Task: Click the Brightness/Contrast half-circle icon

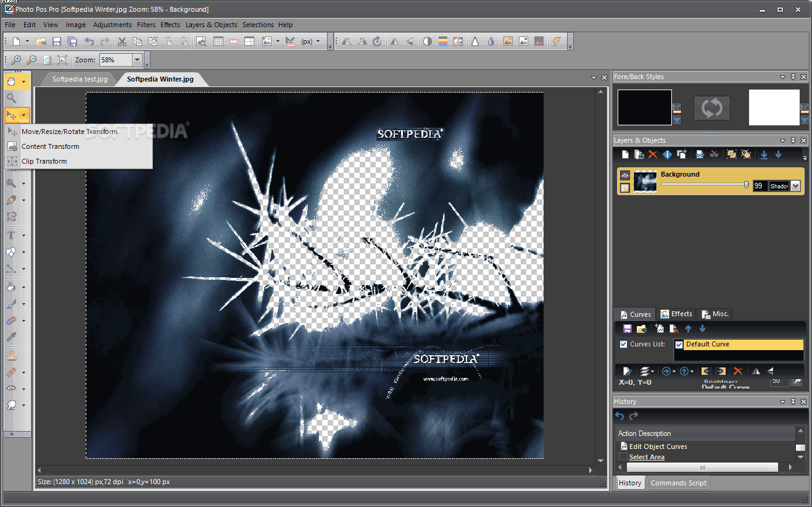Action: (427, 41)
